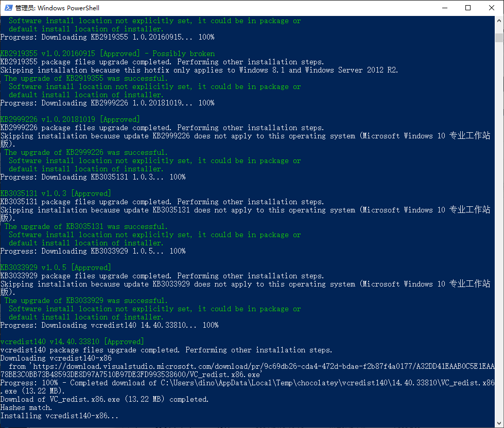Click 'Skipping installation because update KB3035131' line
This screenshot has width=504, height=428.
(246, 214)
